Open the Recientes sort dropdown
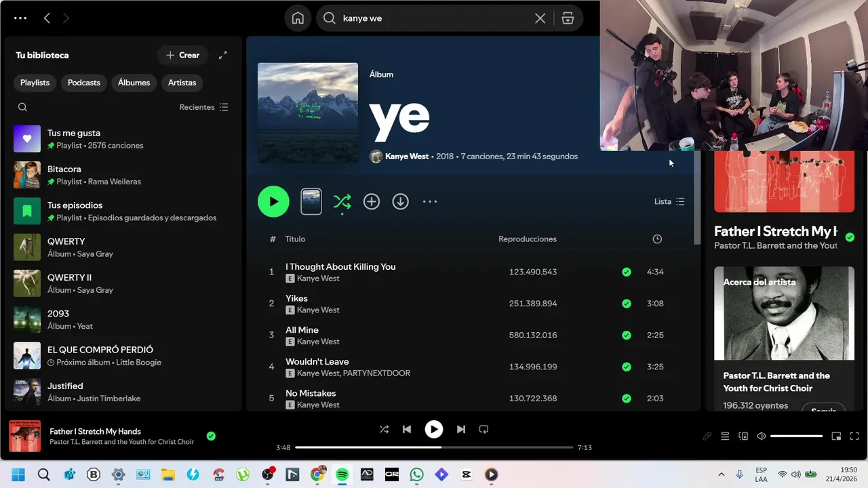The width and height of the screenshot is (868, 488). click(203, 107)
